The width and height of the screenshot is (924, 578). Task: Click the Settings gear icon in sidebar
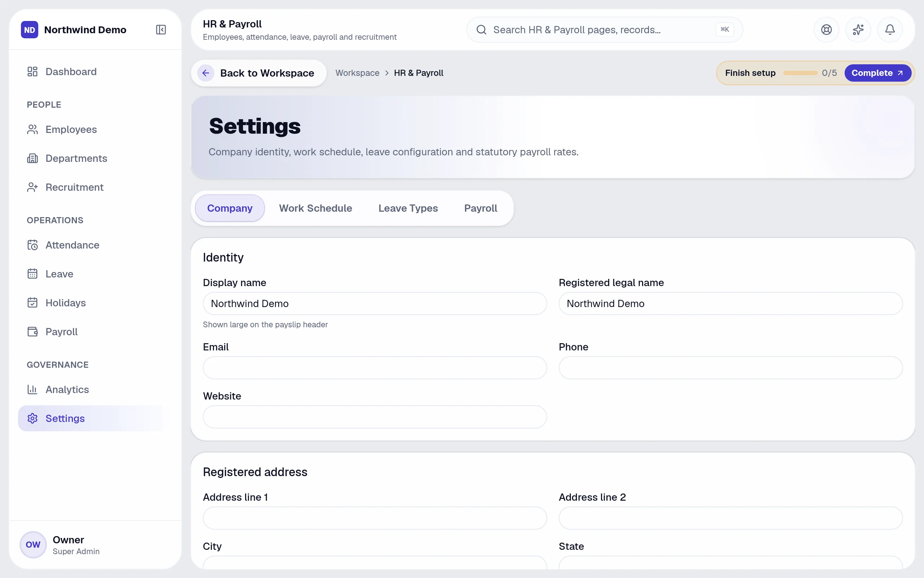coord(32,418)
